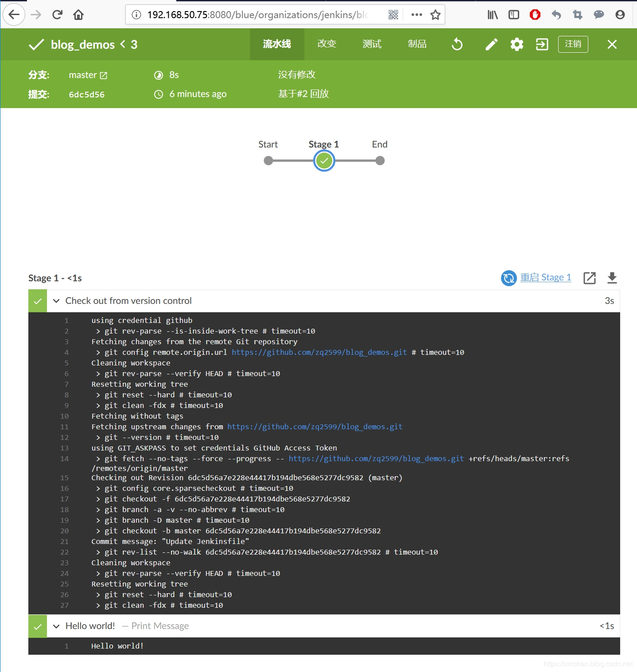Open the 制品 artifacts tab

click(417, 44)
